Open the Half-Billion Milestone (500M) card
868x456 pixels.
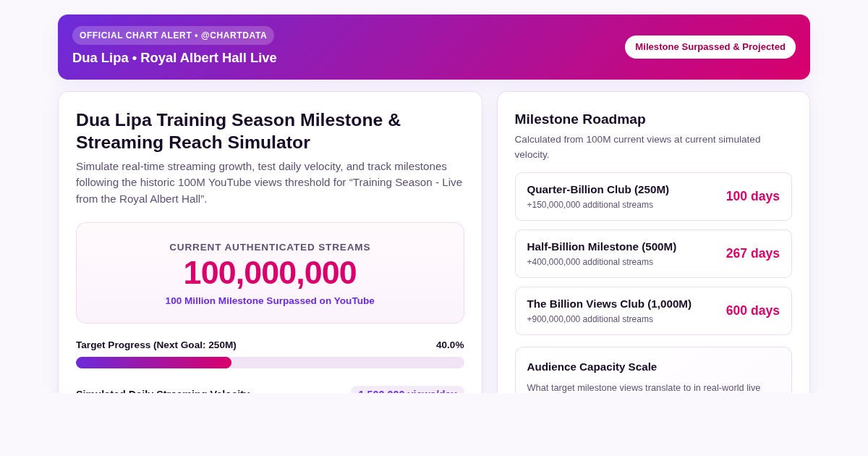point(653,253)
